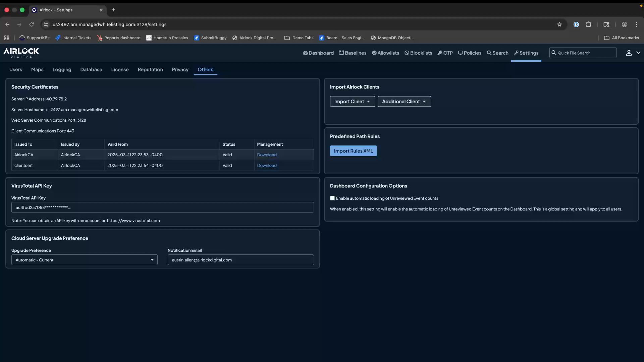Click inside the Notification Email field

tap(240, 260)
